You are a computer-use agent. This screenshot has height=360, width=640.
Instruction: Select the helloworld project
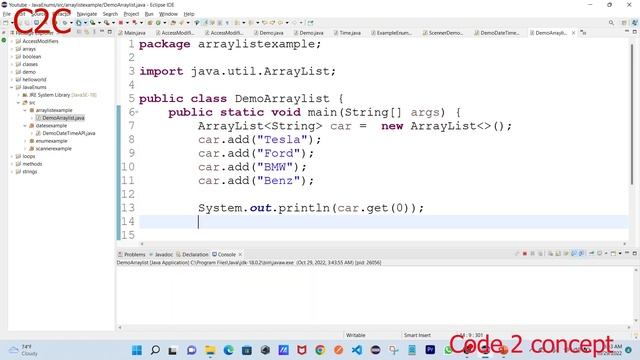(x=31, y=80)
